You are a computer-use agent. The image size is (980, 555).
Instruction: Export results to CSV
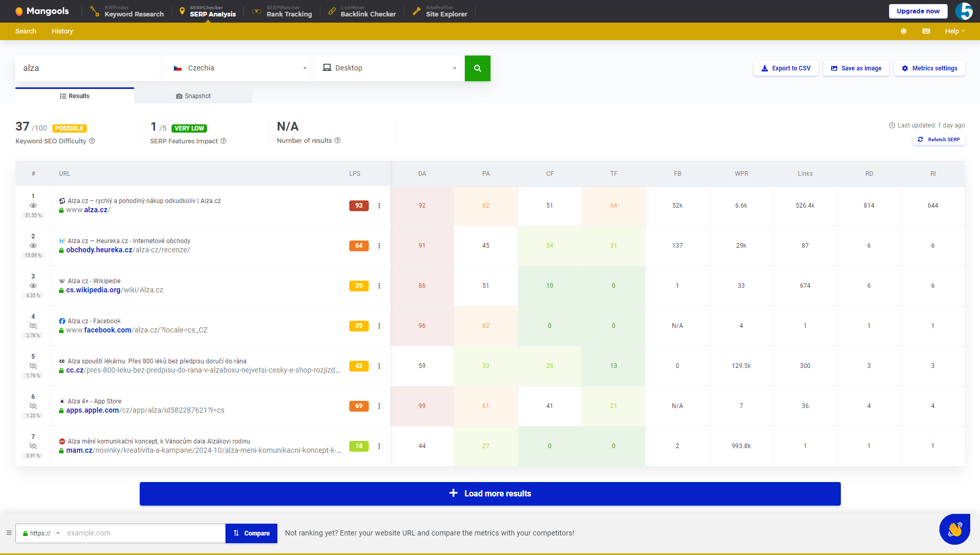(786, 68)
